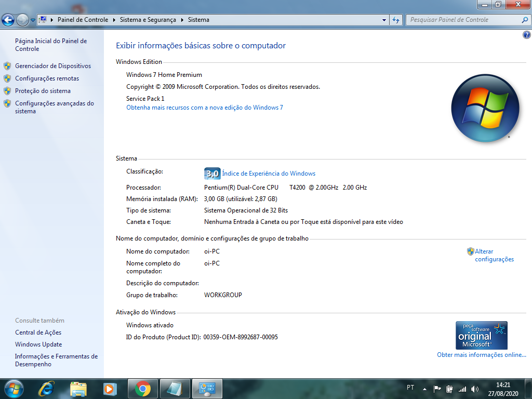532x399 pixels.
Task: Click the power plug battery tray icon
Action: (x=449, y=389)
